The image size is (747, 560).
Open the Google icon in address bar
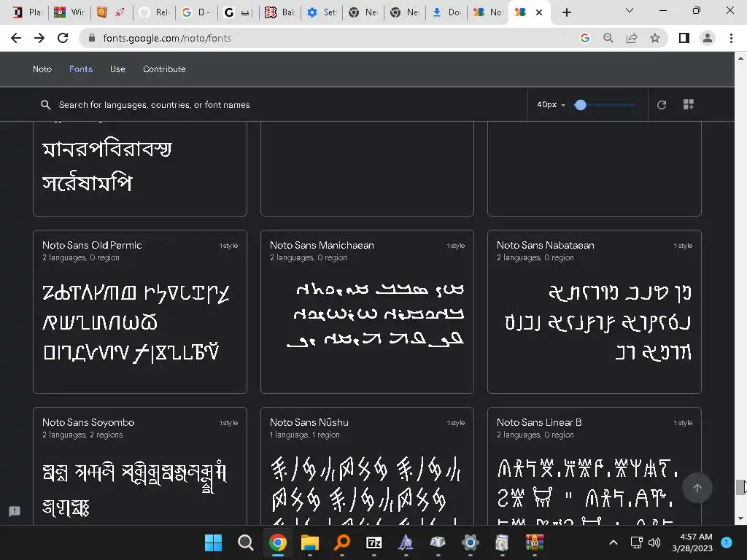click(585, 38)
